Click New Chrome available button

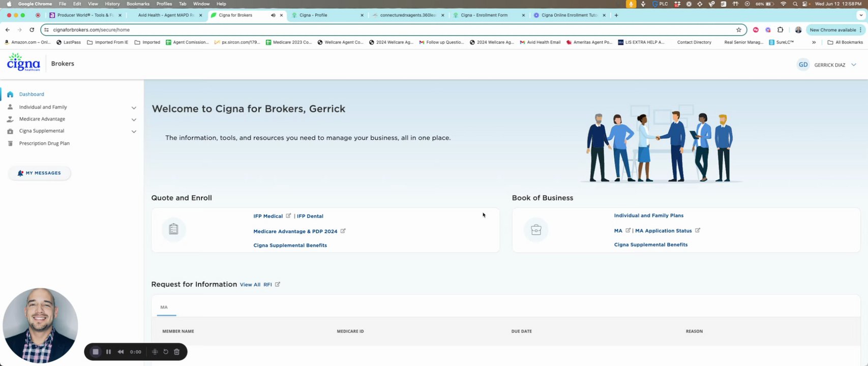pos(836,30)
